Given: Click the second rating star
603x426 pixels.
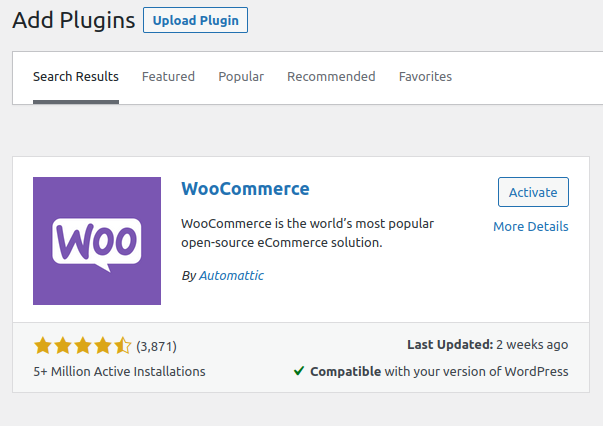Looking at the screenshot, I should 63,345.
